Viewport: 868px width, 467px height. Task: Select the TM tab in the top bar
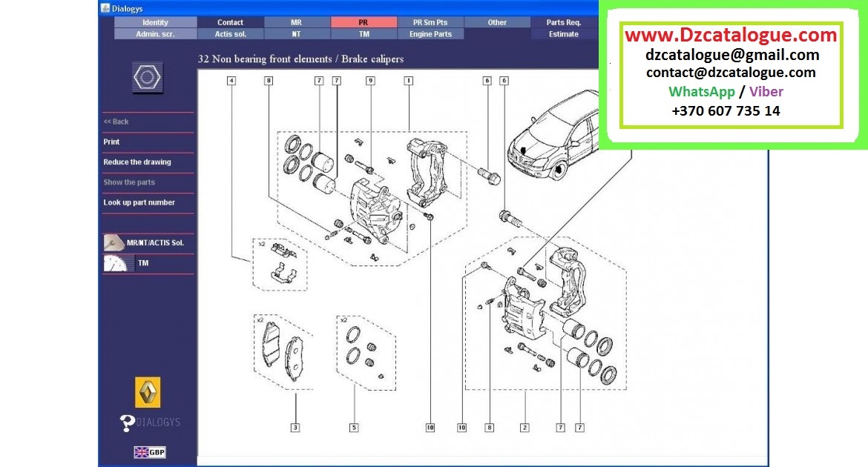click(x=363, y=34)
